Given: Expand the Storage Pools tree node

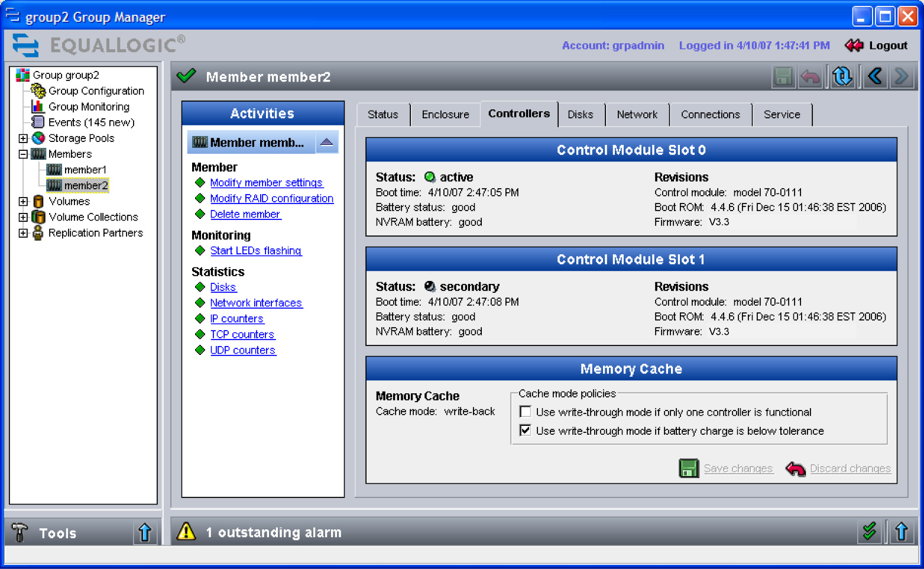Looking at the screenshot, I should coord(23,138).
